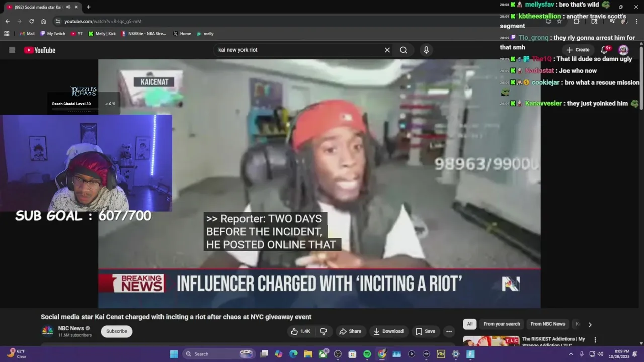
Task: Open the X Home bookmark
Action: coord(182,34)
